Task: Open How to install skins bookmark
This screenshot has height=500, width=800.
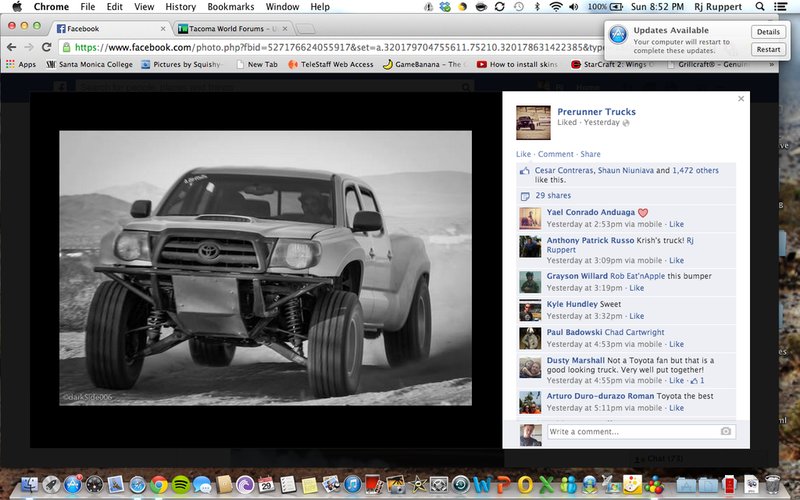Action: (x=517, y=64)
